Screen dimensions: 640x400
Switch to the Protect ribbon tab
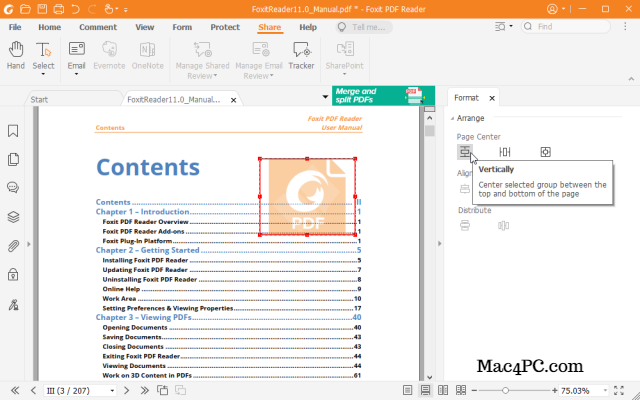225,27
